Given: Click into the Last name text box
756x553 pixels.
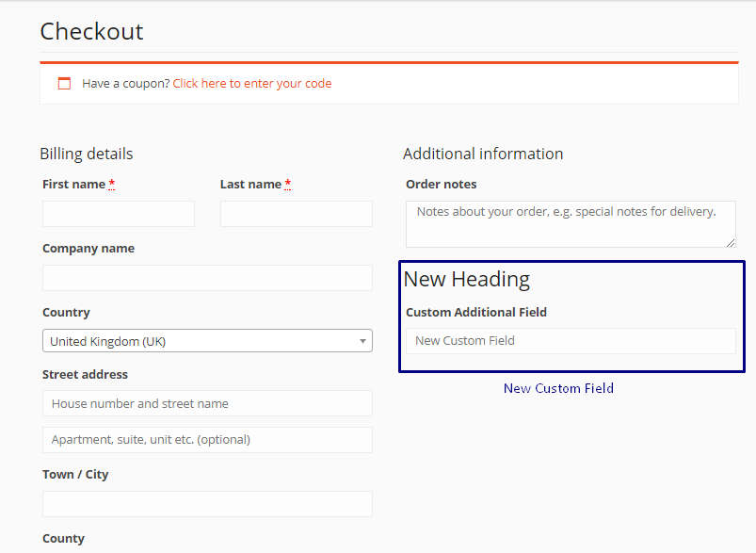Looking at the screenshot, I should point(296,214).
